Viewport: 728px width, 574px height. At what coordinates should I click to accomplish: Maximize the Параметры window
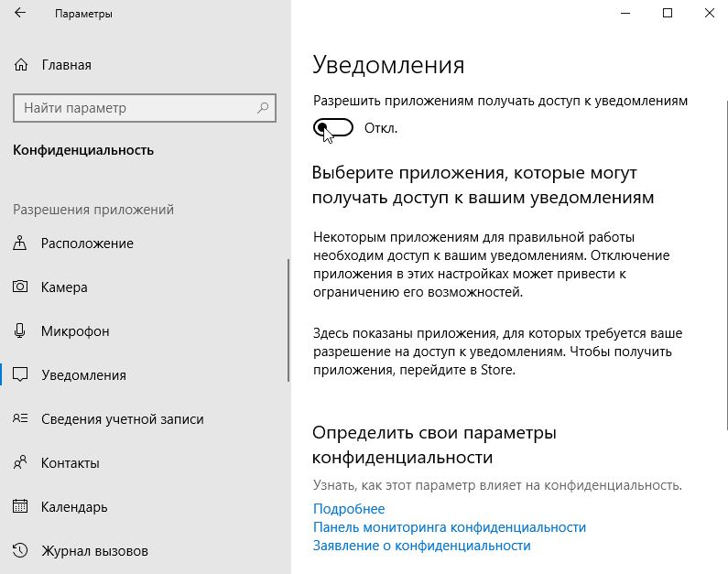[668, 13]
